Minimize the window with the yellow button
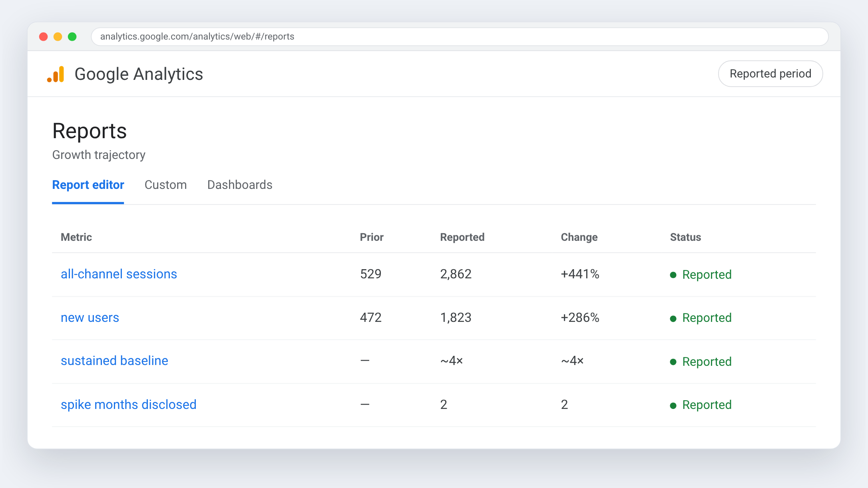Screen dimensions: 868x488 tap(58, 37)
